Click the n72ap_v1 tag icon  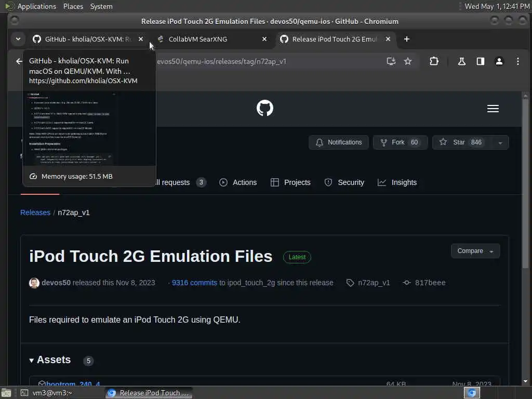point(350,283)
